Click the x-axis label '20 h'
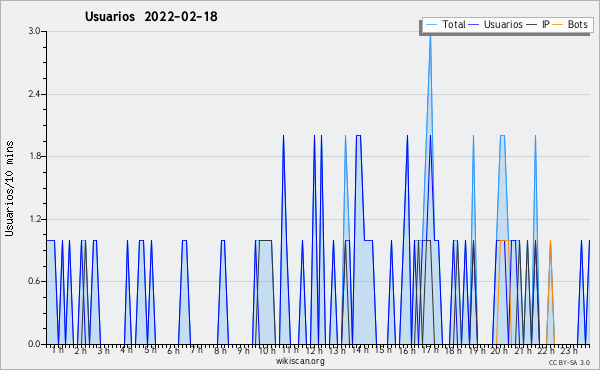Screen dimensions: 600x370 [500, 351]
